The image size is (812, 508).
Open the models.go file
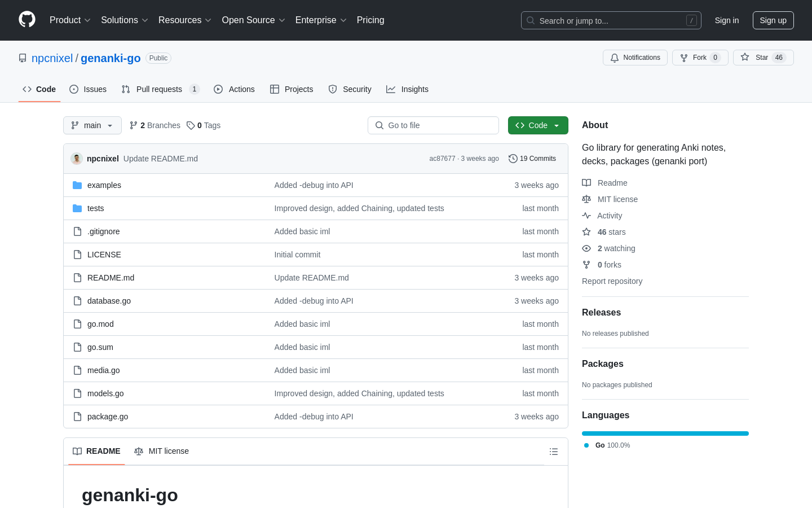[105, 393]
